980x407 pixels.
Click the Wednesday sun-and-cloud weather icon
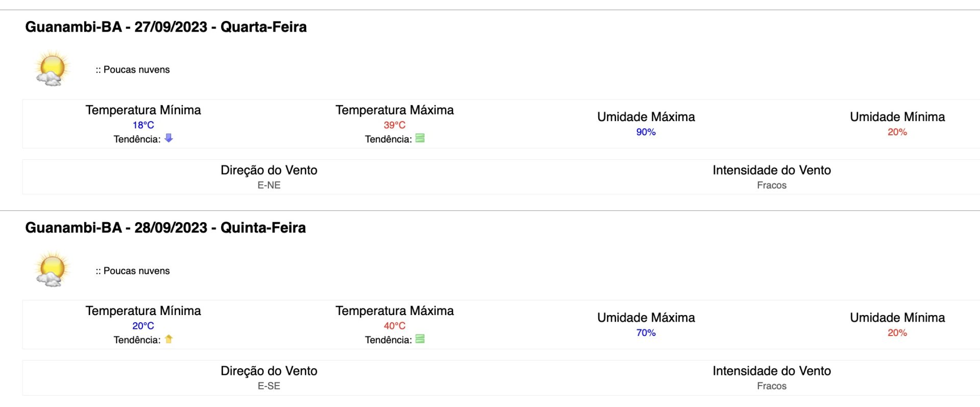tap(52, 68)
